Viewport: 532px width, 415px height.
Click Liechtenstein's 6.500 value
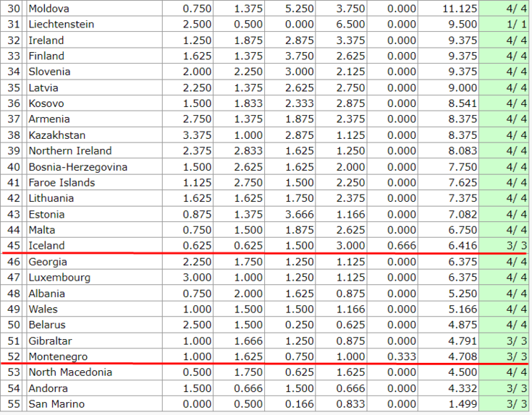pyautogui.click(x=350, y=25)
